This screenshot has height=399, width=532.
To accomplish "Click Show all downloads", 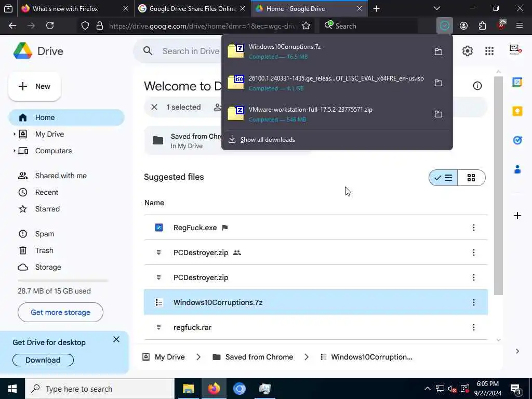I will tap(262, 140).
